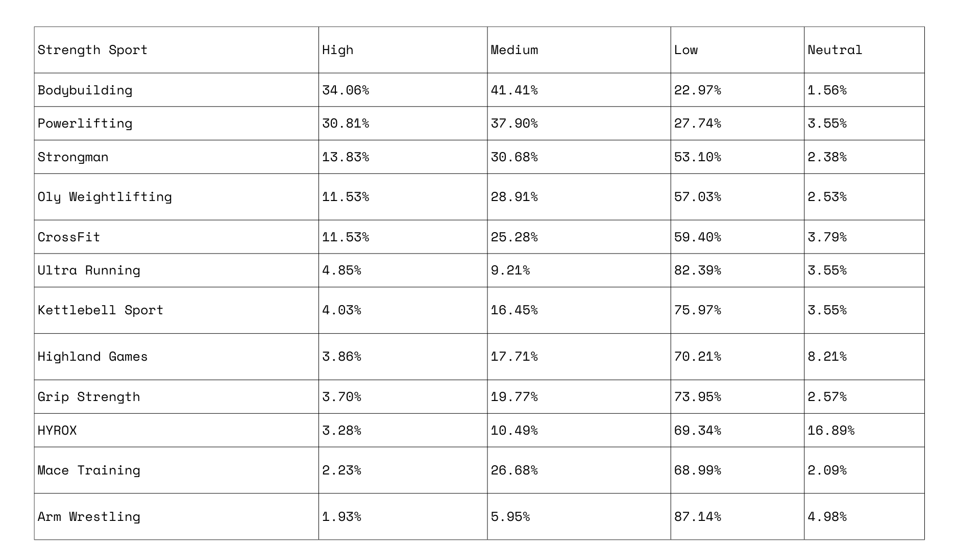Select the High column header cell
The height and width of the screenshot is (551, 980).
[338, 50]
